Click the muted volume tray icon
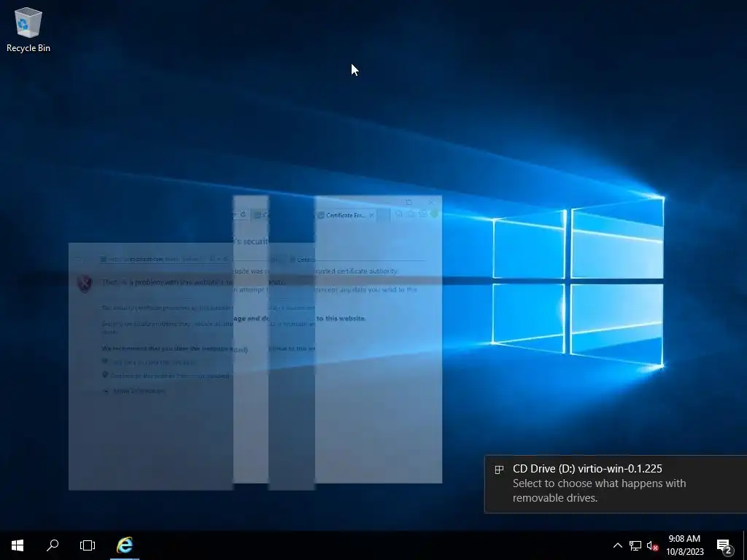 coord(652,545)
